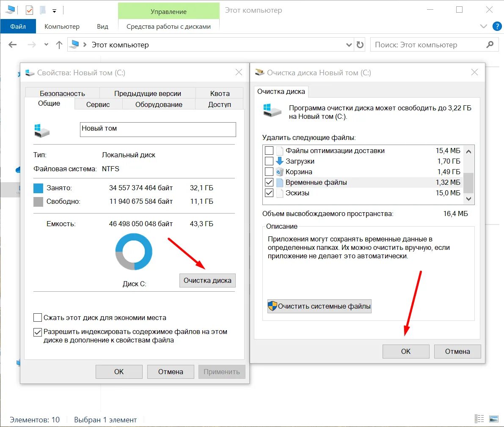Click OK in the Properties dialog

(x=119, y=372)
